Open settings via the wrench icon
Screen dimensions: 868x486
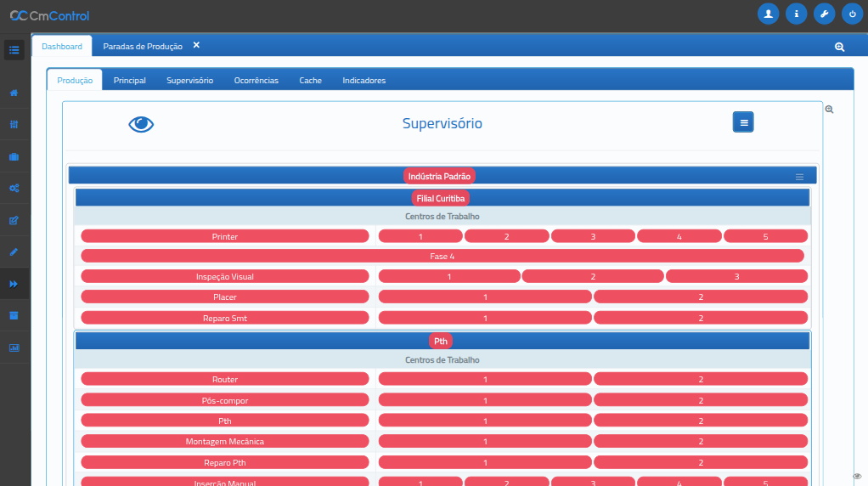click(824, 14)
